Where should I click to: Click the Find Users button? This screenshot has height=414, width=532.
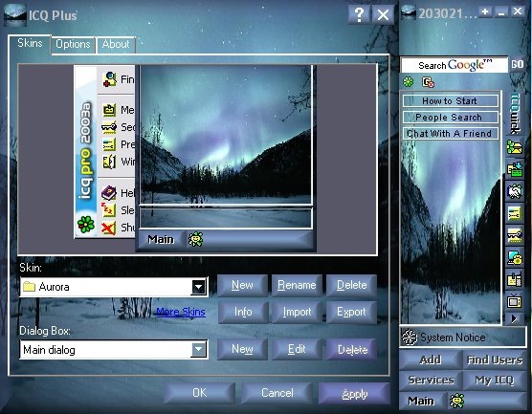[x=495, y=360]
